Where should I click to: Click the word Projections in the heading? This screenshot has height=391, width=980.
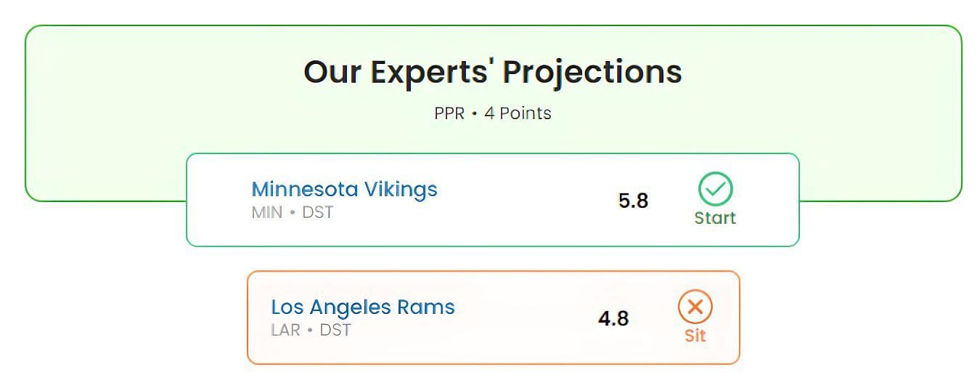(592, 72)
